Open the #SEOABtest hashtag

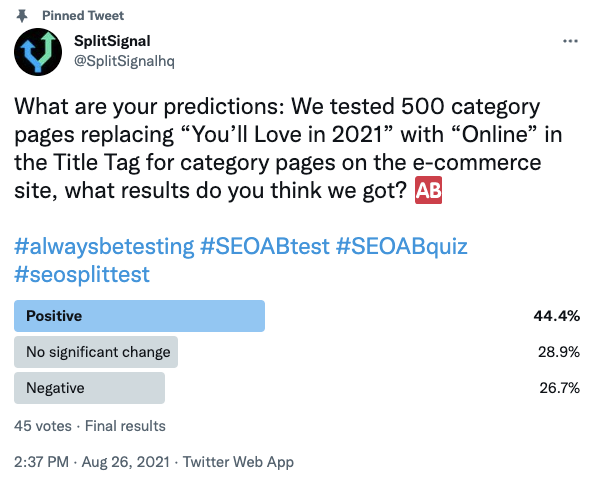(265, 246)
